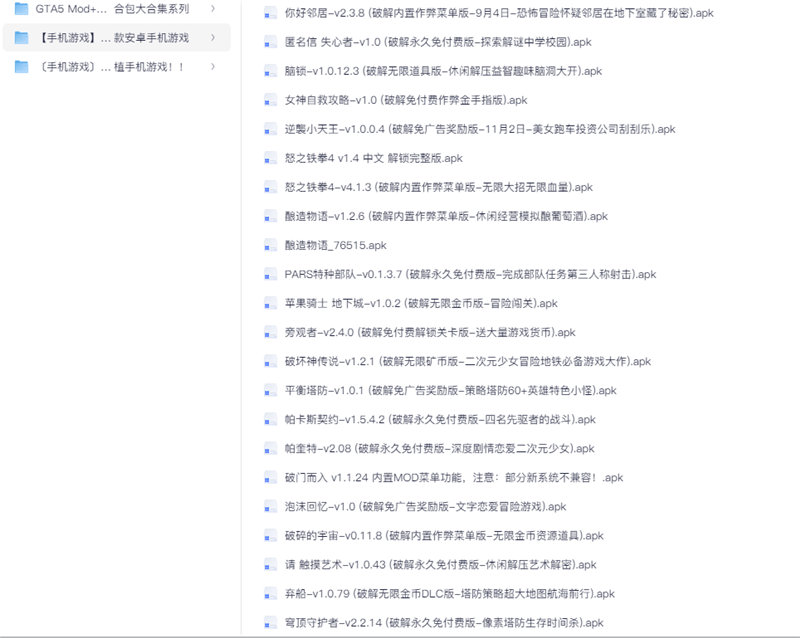
Task: Click file icon for 穹顶守护者-v2.2.14 apk
Action: click(x=270, y=624)
